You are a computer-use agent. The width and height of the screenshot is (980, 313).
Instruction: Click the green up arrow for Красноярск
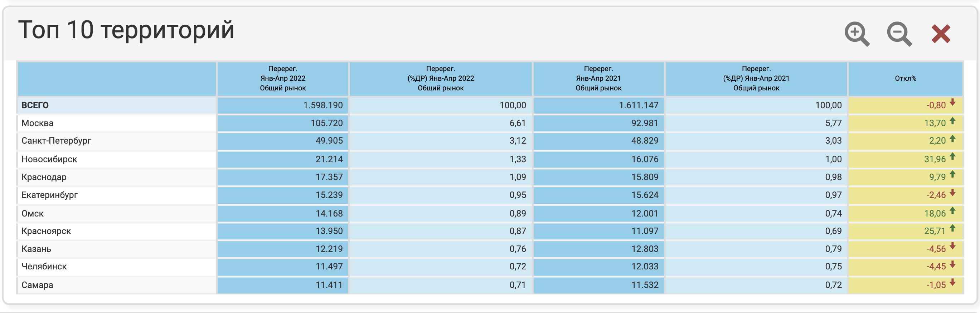click(952, 228)
